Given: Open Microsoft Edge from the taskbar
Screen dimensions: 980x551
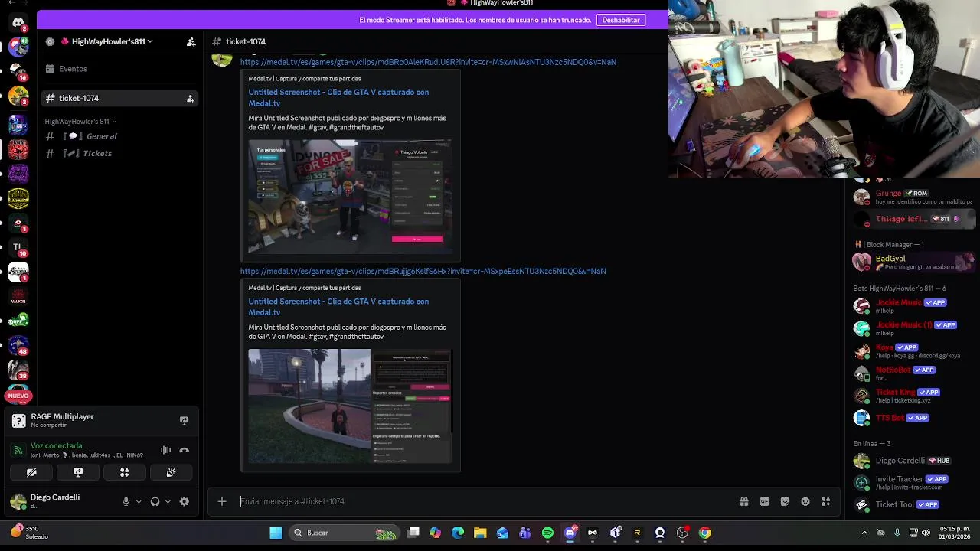Looking at the screenshot, I should click(458, 533).
